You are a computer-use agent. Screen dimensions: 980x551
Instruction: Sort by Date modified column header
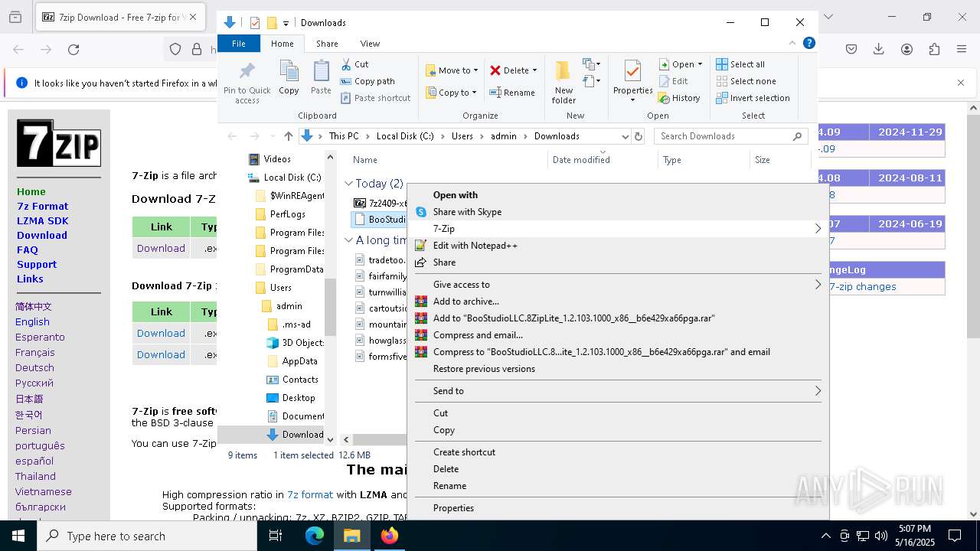603,160
